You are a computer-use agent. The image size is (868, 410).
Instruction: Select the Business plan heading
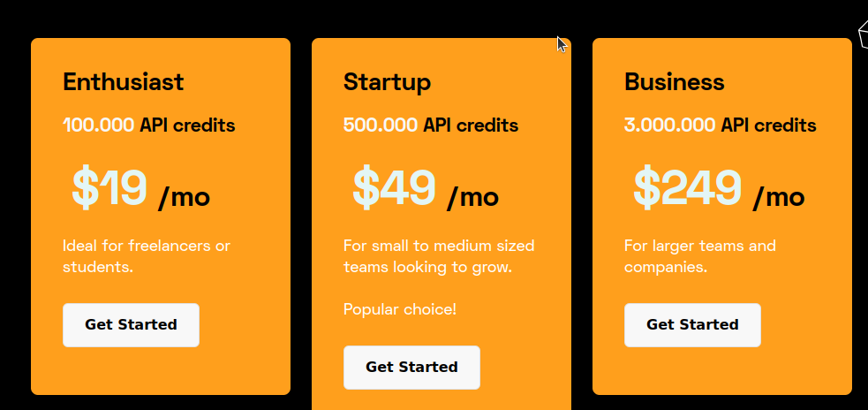[x=674, y=82]
